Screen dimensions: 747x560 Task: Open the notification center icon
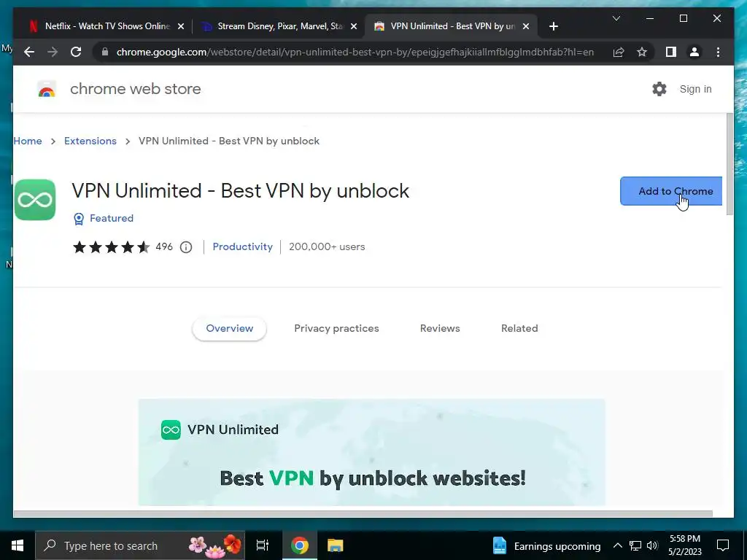pos(723,545)
